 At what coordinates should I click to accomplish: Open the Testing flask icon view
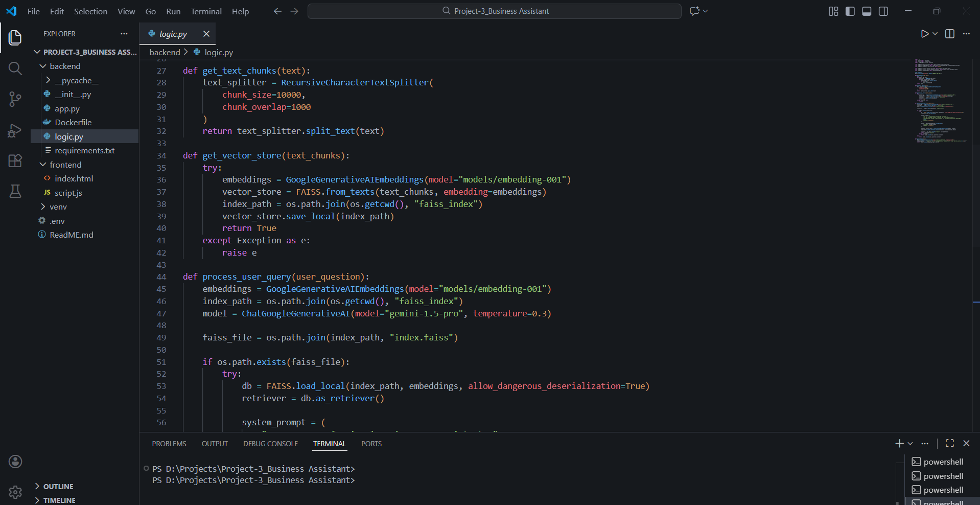[15, 191]
